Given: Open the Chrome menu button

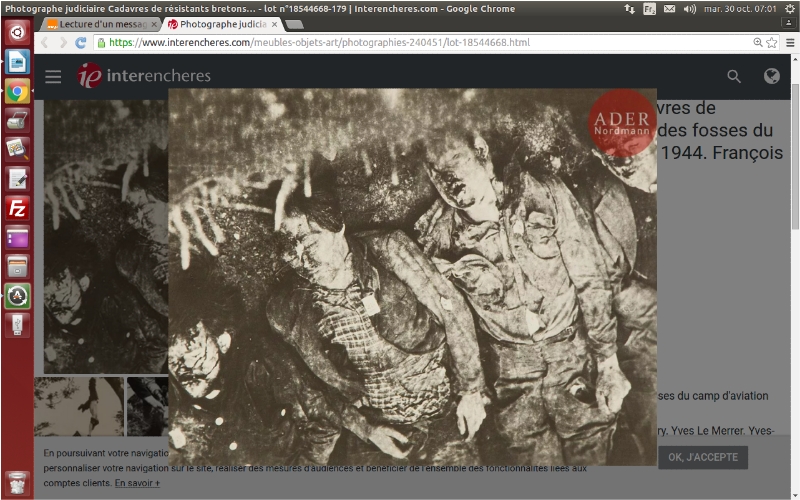Looking at the screenshot, I should 790,43.
